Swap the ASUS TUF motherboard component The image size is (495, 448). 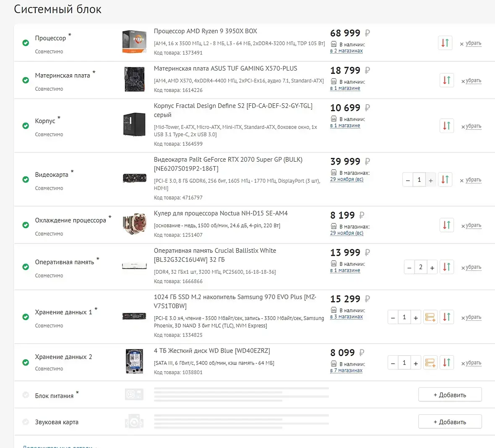click(x=446, y=80)
